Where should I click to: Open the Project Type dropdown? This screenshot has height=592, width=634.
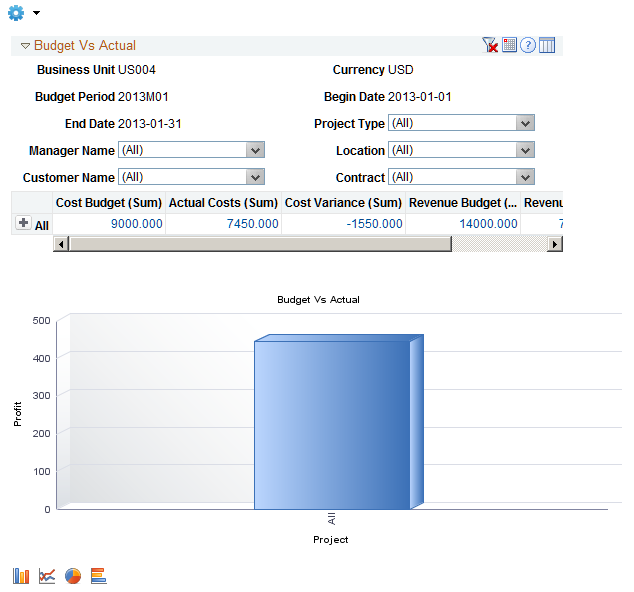461,123
